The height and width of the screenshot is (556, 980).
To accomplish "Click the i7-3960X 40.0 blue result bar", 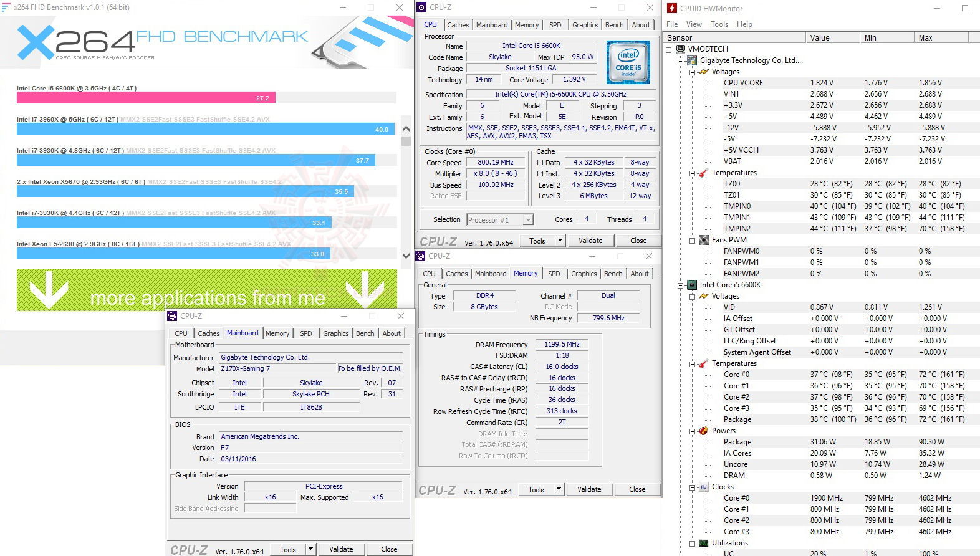I will pos(205,129).
